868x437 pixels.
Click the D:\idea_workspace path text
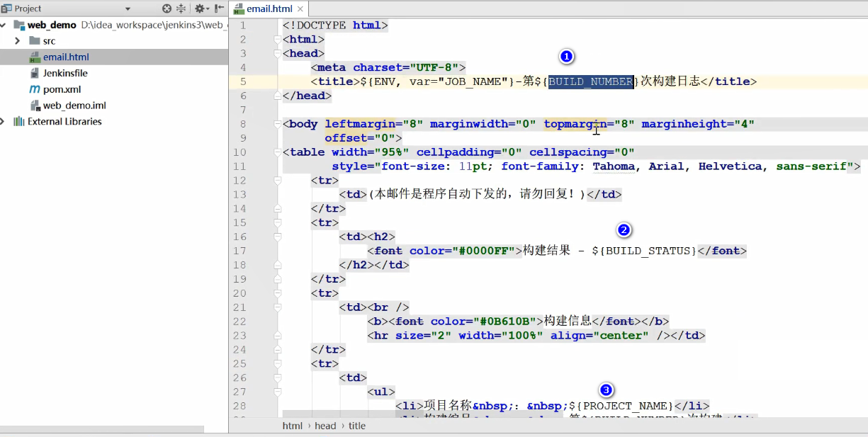click(x=154, y=25)
